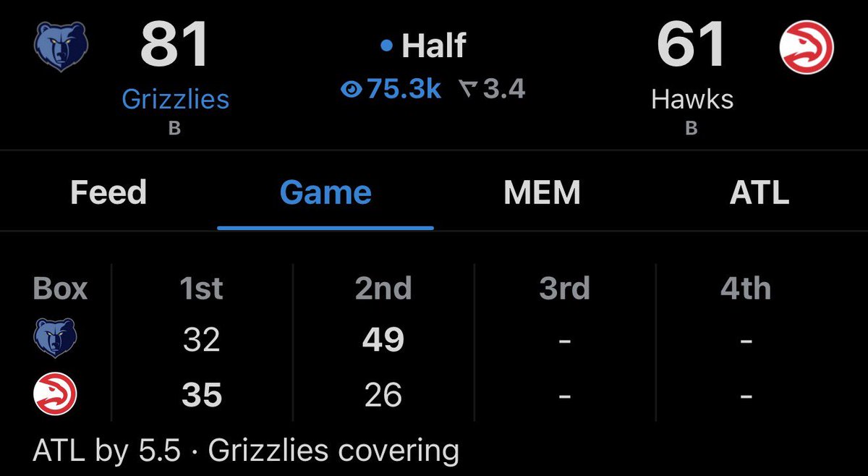Open the Feed tab

click(109, 192)
